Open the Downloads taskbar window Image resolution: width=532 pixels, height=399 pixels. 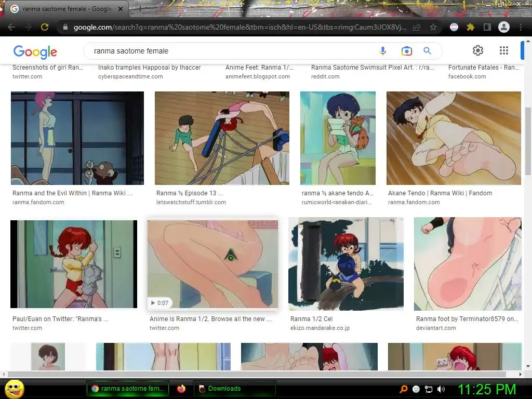[234, 389]
